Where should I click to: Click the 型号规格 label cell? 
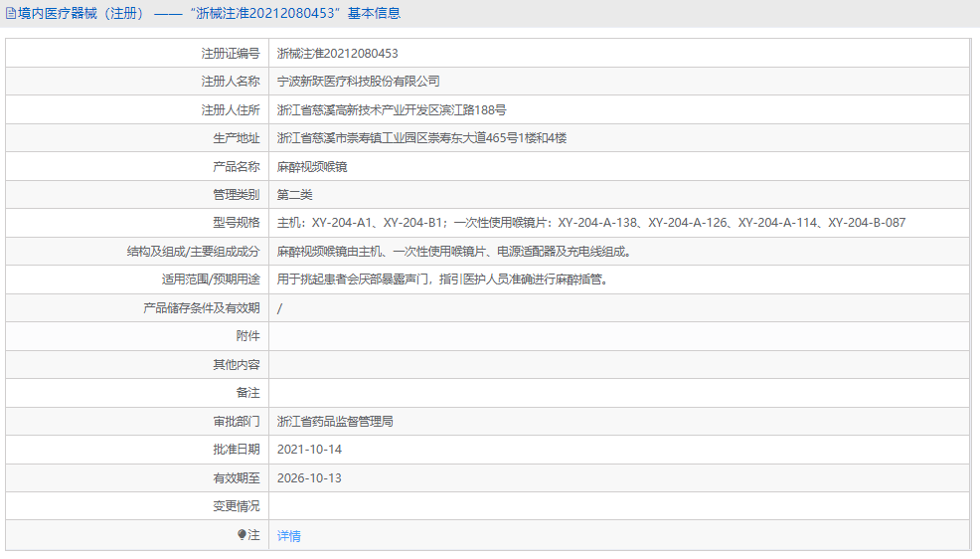tap(137, 223)
